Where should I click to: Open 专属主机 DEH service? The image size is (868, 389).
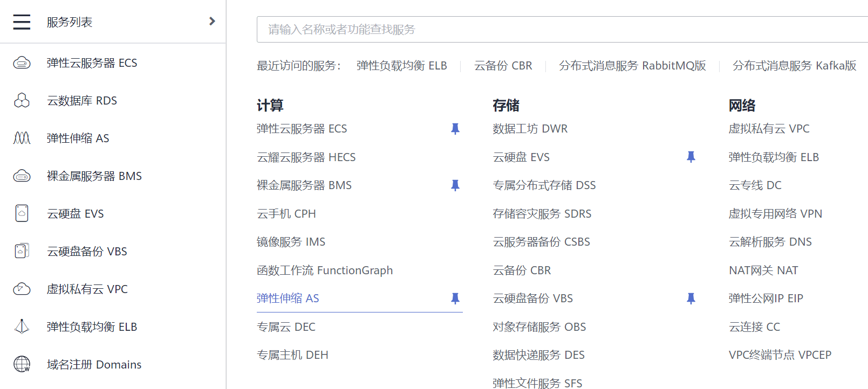tap(292, 355)
